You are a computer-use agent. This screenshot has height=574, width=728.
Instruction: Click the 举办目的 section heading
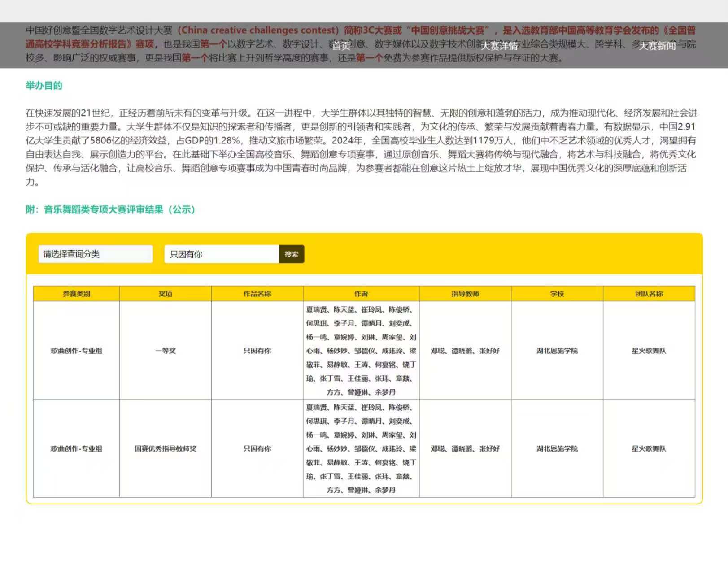44,86
